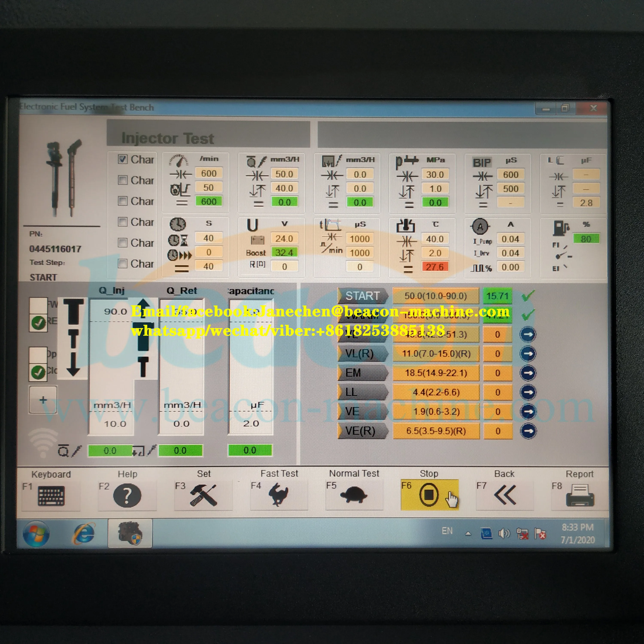Screen dimensions: 644x644
Task: Start Fast Test rabbit icon
Action: coord(279,495)
